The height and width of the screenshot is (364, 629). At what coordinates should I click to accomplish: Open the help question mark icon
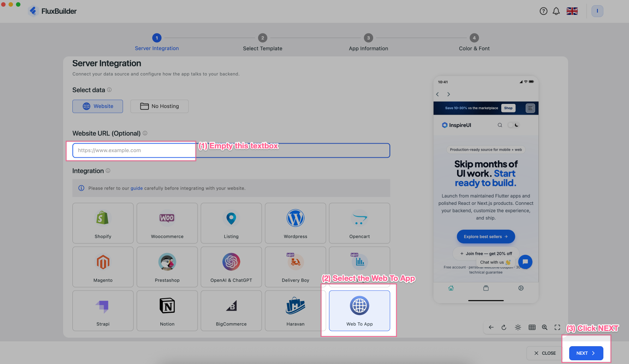544,11
